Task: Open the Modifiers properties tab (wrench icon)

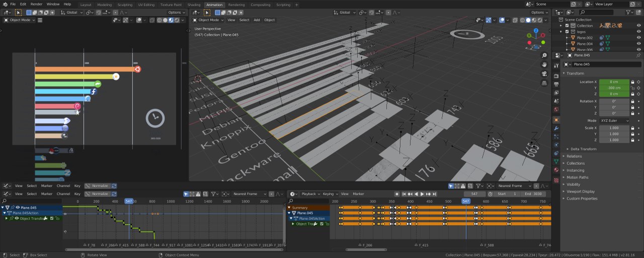Action: [x=556, y=128]
